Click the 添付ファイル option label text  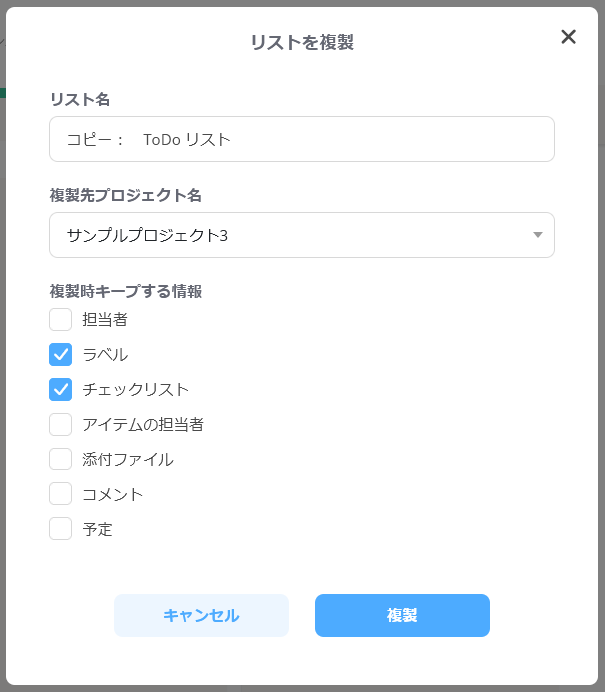pyautogui.click(x=128, y=459)
